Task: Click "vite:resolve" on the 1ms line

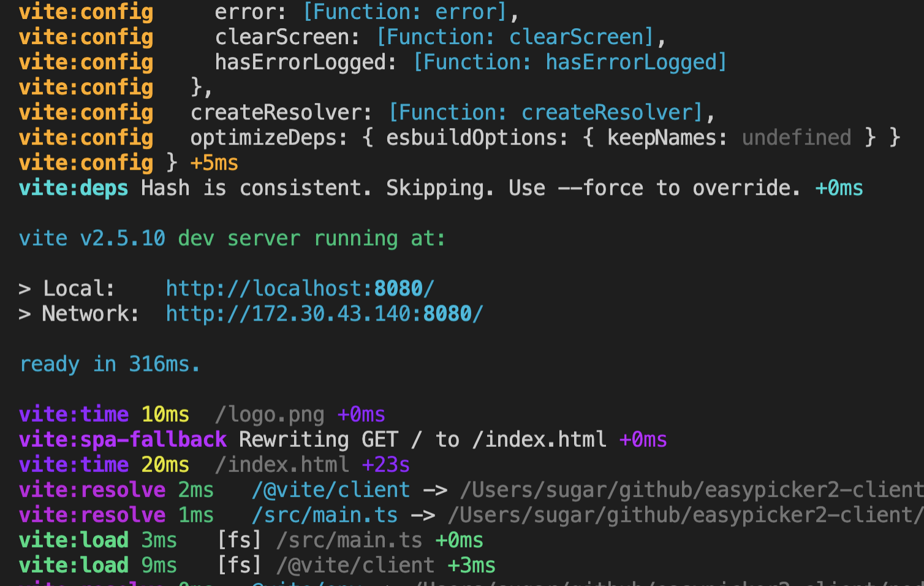Action: [92, 515]
